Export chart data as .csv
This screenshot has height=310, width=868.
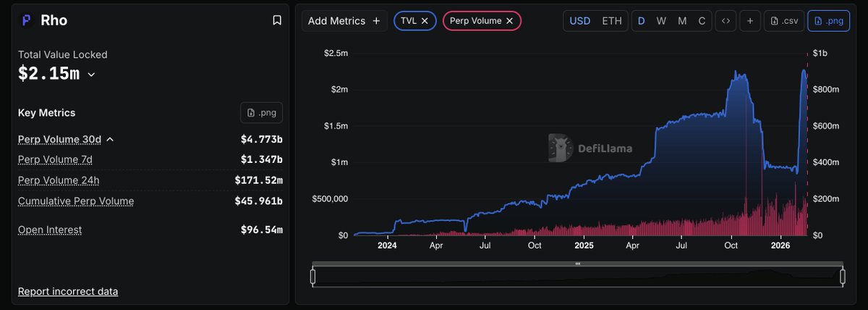(783, 21)
